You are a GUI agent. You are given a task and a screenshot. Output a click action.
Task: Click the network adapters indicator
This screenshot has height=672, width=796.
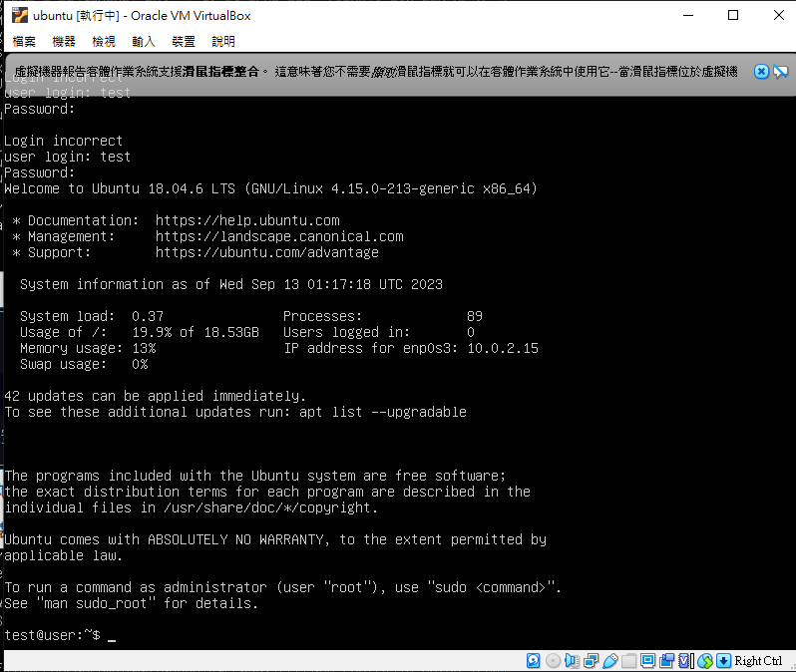(x=591, y=661)
